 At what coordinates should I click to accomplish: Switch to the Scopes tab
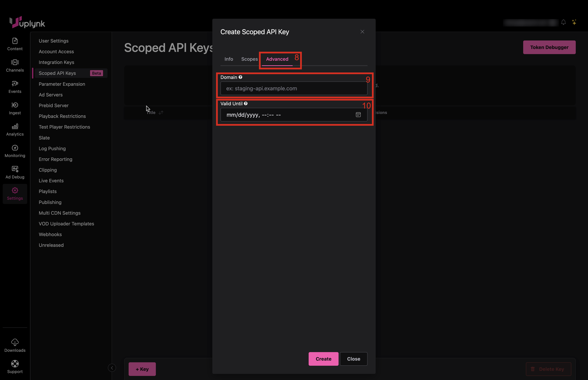[x=249, y=59]
